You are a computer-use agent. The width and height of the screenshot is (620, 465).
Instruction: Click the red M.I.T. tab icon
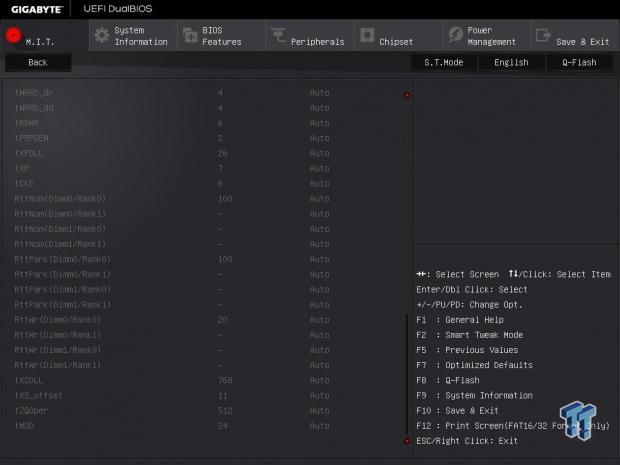(13, 35)
